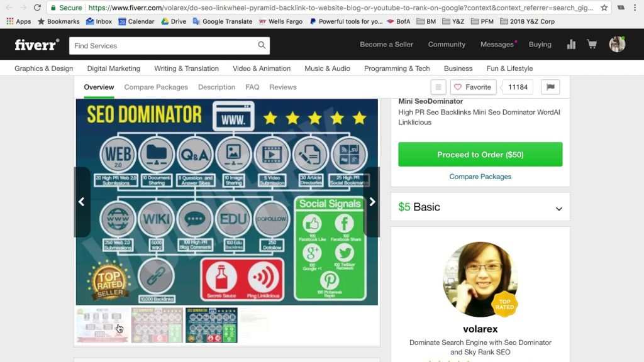Select the first gig thumbnail
Image resolution: width=644 pixels, height=362 pixels.
(x=103, y=325)
